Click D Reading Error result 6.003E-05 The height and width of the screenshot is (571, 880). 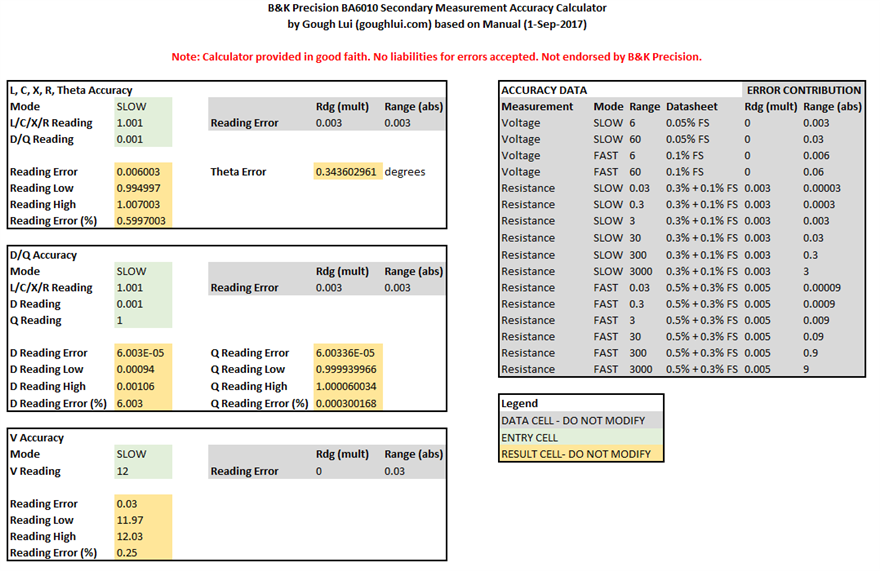[143, 353]
